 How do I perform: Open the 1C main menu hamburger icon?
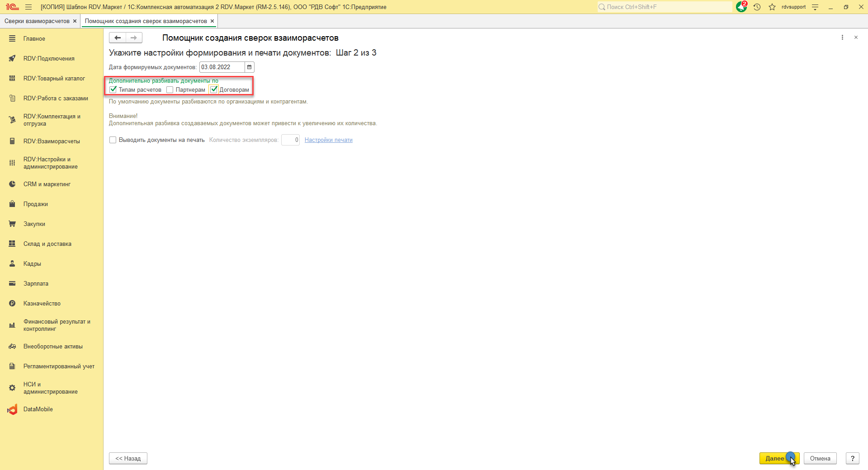click(28, 7)
